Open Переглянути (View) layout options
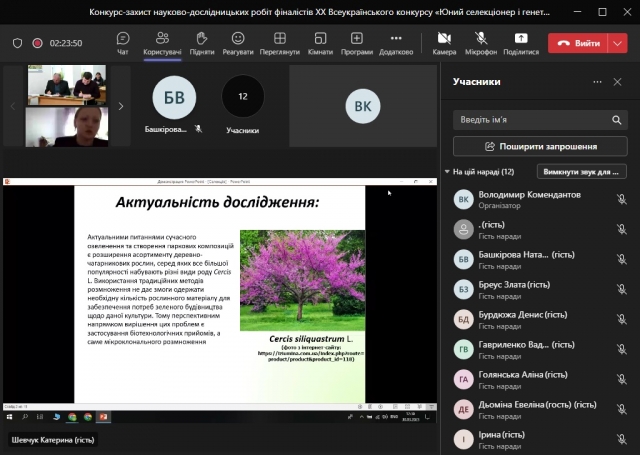This screenshot has height=455, width=640. pos(278,42)
